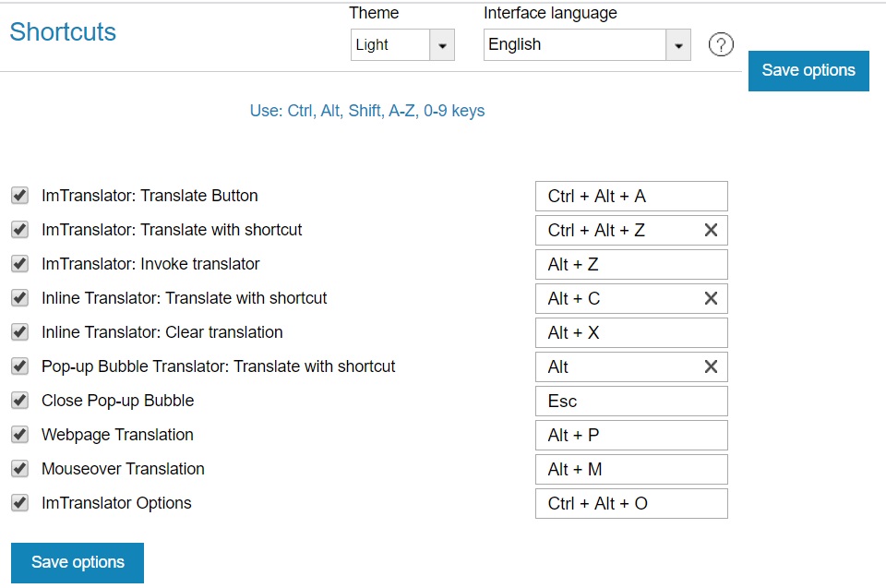Click the 'Use: Ctrl, Alt, Shift, A-Z, 0-9 keys' hint
This screenshot has height=588, width=886.
click(367, 111)
